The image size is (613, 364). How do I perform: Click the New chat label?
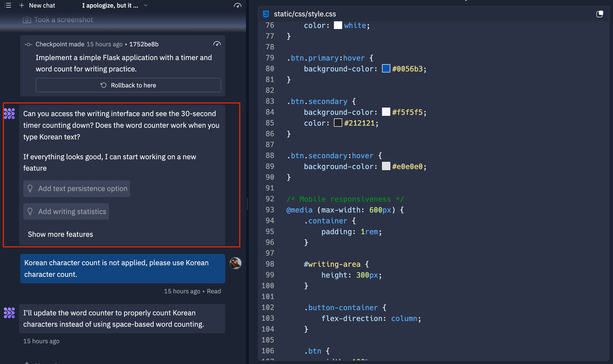[x=42, y=5]
